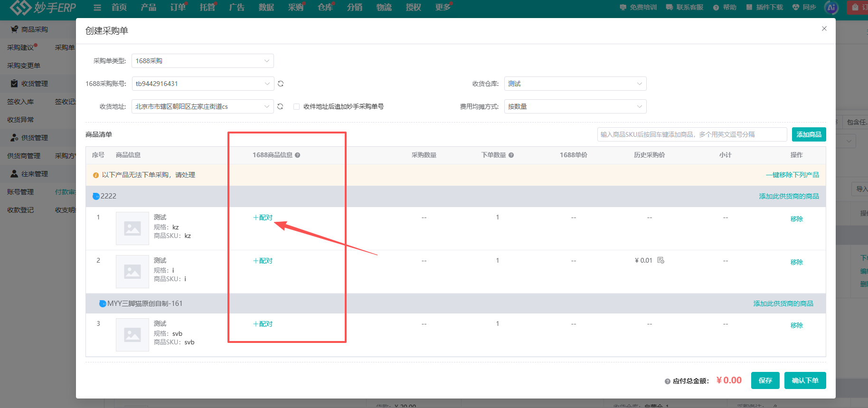Click help icon beside 下单数量 header
This screenshot has height=408, width=868.
tap(511, 155)
